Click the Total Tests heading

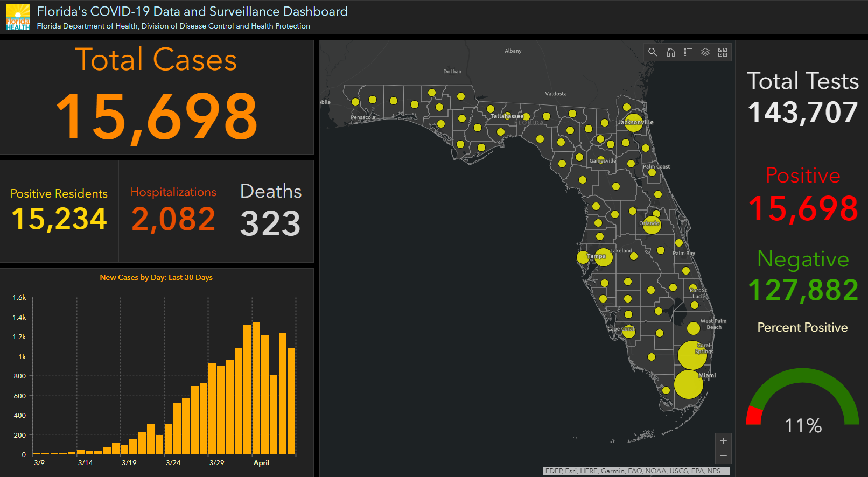click(803, 81)
